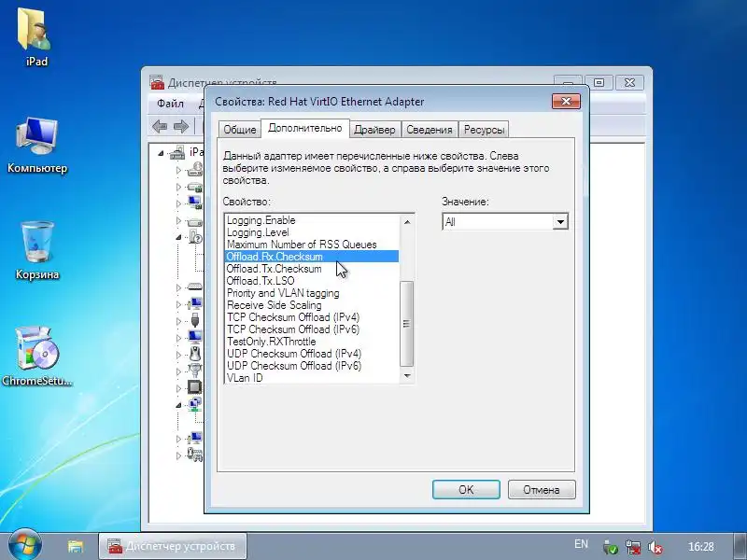The width and height of the screenshot is (747, 560).
Task: Select the keyboard category icon in device tree
Action: click(x=195, y=287)
